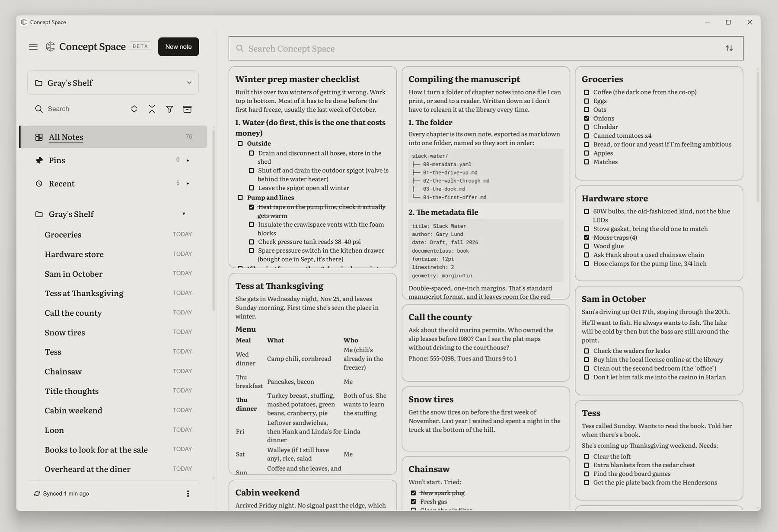The width and height of the screenshot is (778, 532).
Task: Check 'Check the waders for leaks'
Action: click(587, 351)
